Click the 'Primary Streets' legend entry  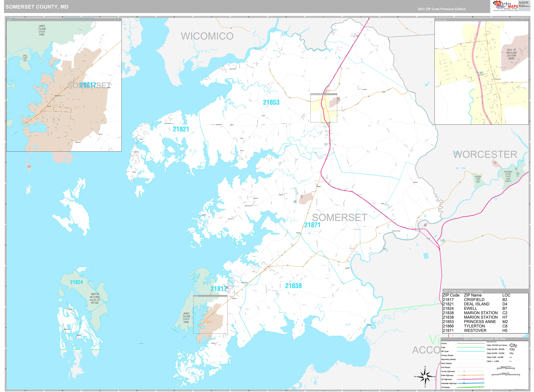point(447,356)
